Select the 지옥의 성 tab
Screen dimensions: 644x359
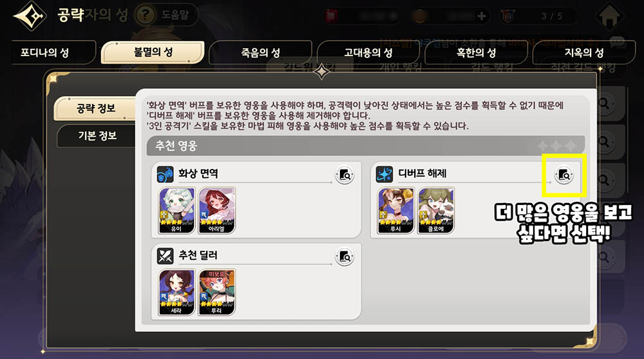583,53
